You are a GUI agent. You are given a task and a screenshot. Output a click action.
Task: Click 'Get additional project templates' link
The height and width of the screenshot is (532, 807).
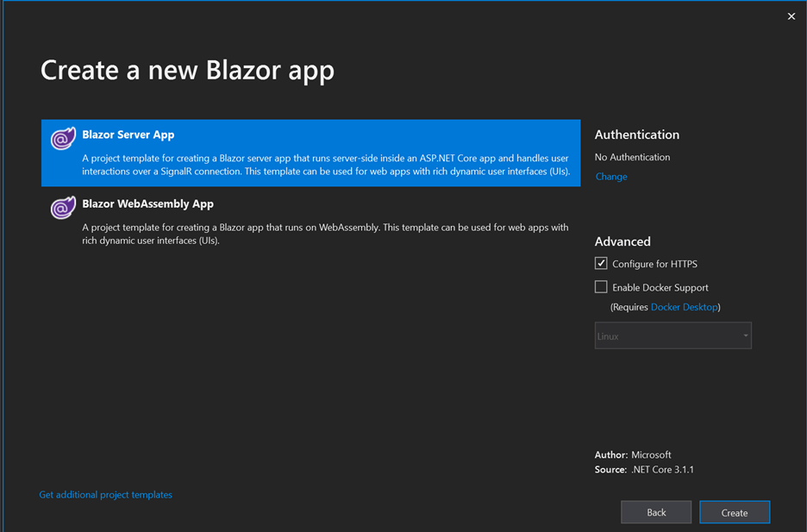106,495
